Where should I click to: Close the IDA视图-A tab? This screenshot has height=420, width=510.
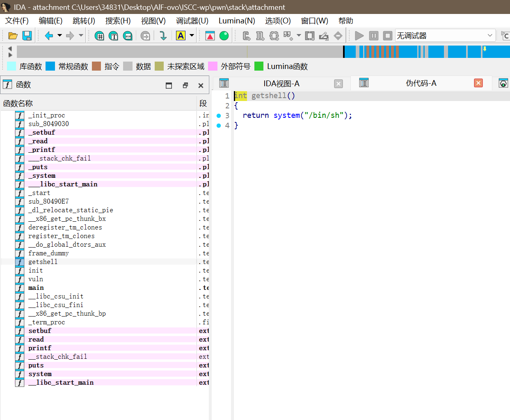tap(338, 84)
